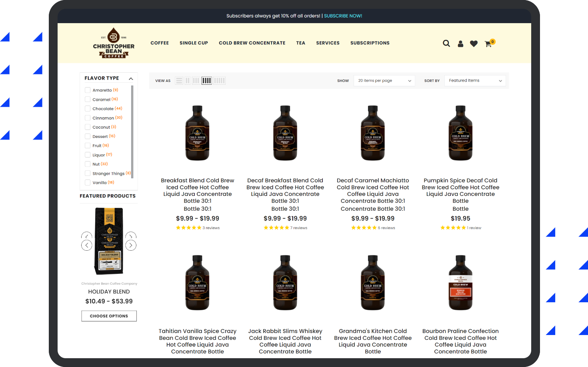Open the Subscriptions menu
This screenshot has height=367, width=588.
tap(370, 43)
